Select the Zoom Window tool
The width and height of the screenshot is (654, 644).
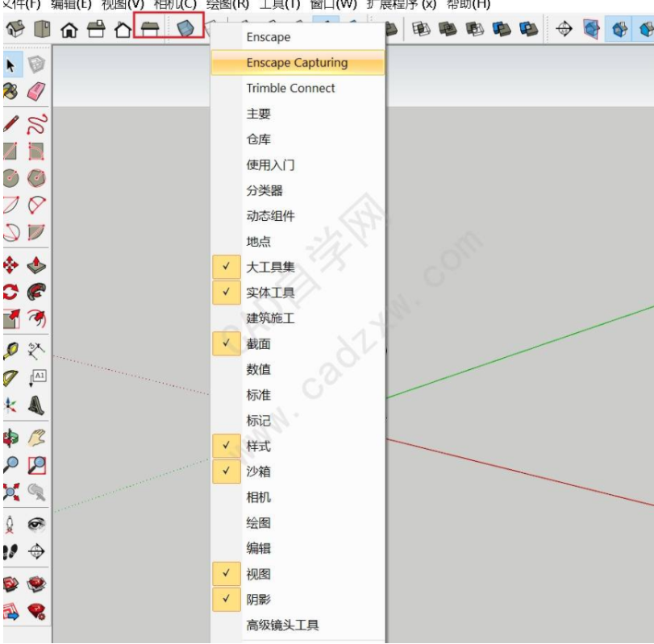(x=36, y=465)
